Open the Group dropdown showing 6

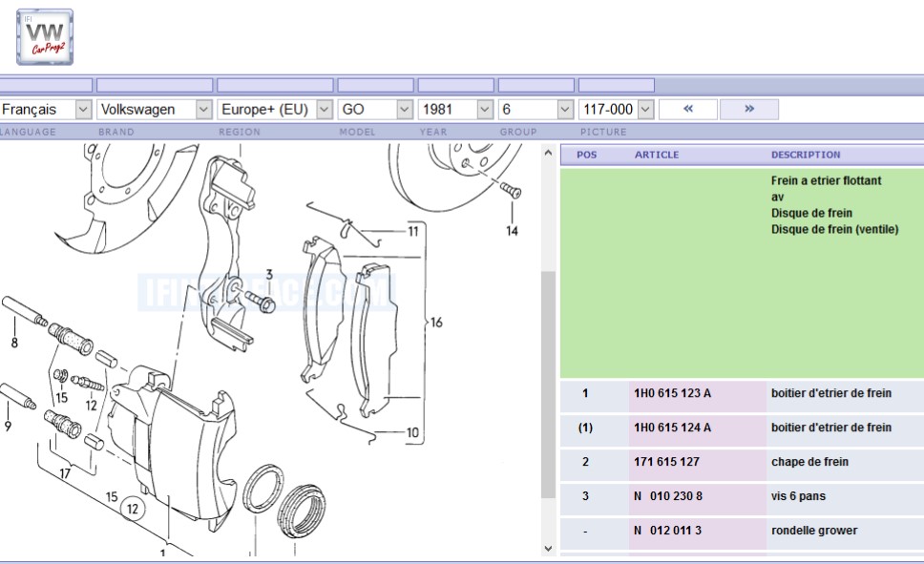536,109
